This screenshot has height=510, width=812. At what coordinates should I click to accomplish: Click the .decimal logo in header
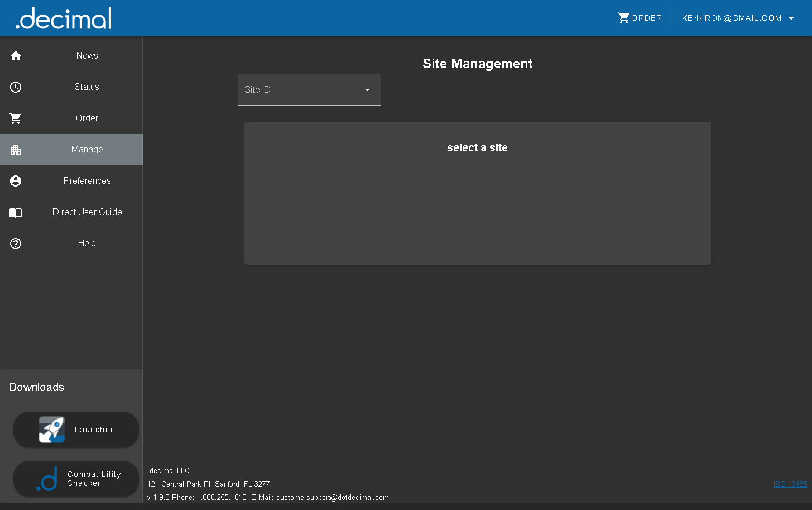tap(64, 18)
